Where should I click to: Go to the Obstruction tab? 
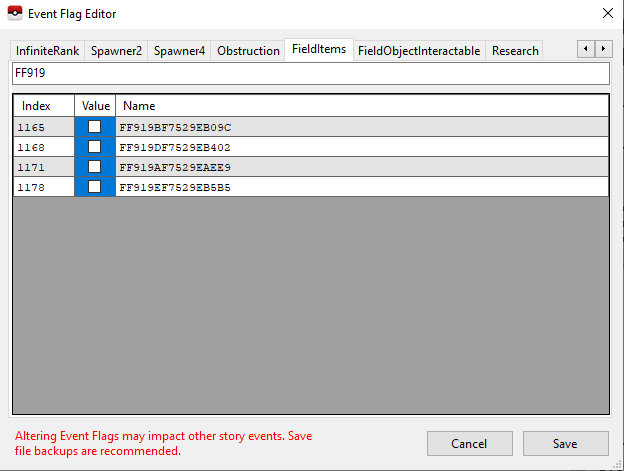[x=248, y=51]
